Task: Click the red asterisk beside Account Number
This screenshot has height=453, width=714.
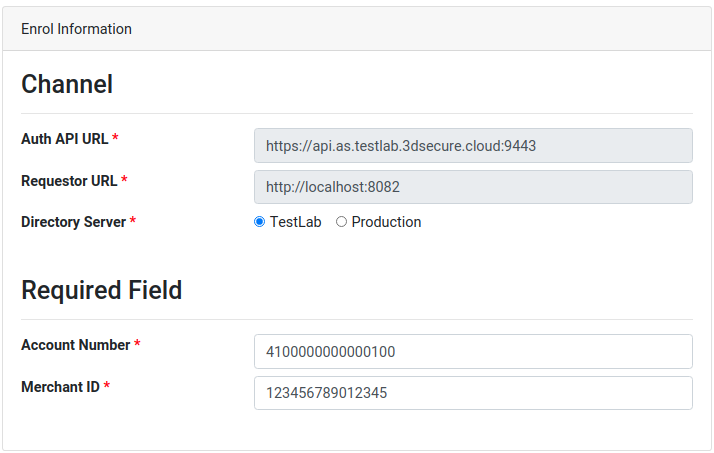Action: tap(137, 343)
